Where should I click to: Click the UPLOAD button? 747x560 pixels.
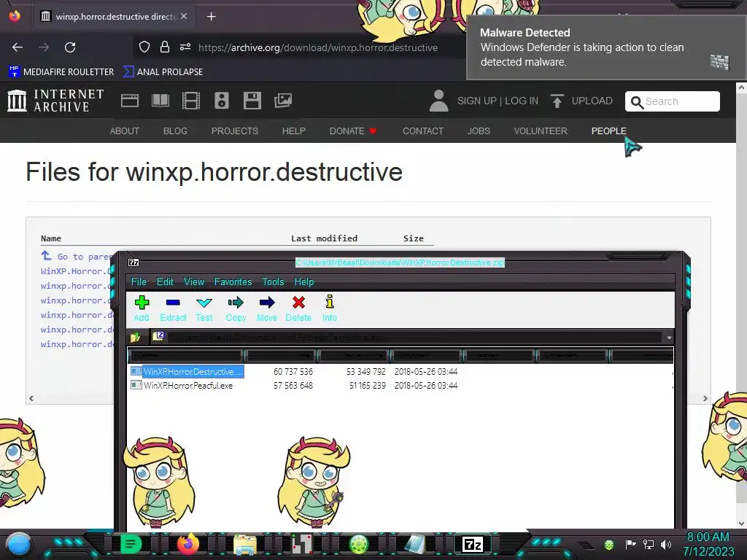[x=581, y=101]
